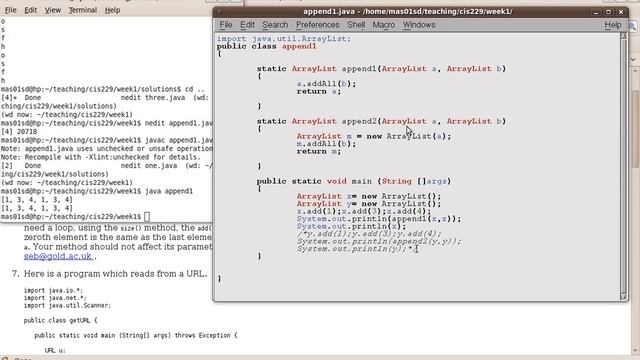Click the scroll-up arrow of the editor scrollbar
640x360 pixels.
623,36
